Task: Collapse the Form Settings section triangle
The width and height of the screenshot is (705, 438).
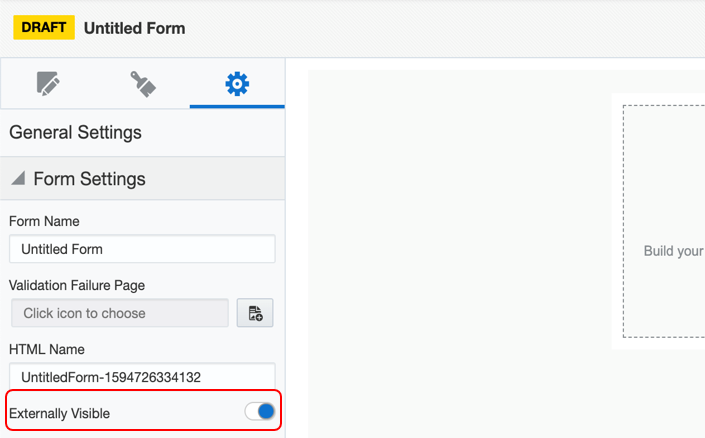Action: (18, 179)
